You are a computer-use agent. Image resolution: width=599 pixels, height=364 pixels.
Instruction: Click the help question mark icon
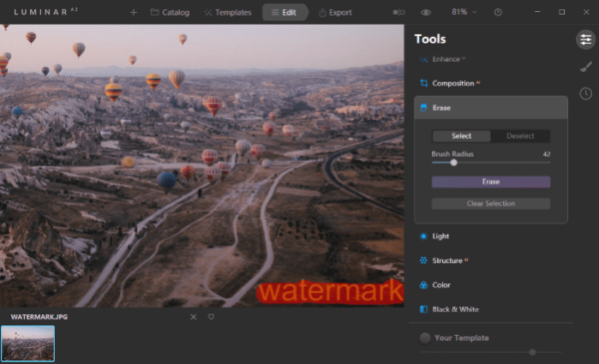pyautogui.click(x=498, y=13)
